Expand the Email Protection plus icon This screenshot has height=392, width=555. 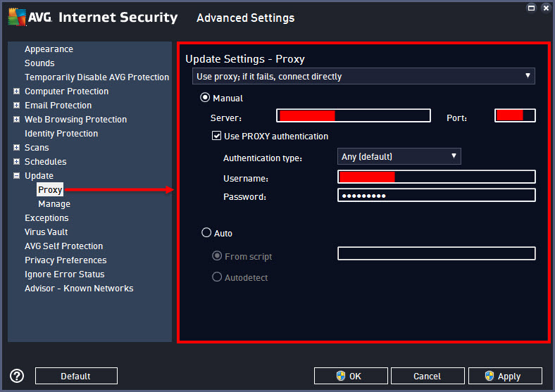coord(16,106)
